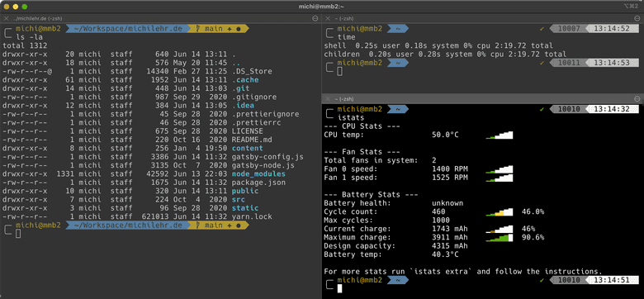Click the Battery health value unknown
Viewport: 644px width, 299px height.
(x=447, y=203)
